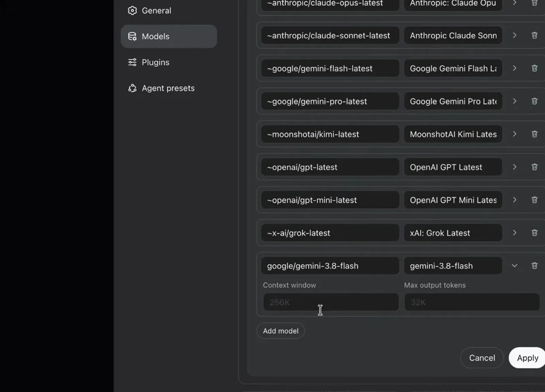Open the Plugins settings section

click(x=169, y=62)
